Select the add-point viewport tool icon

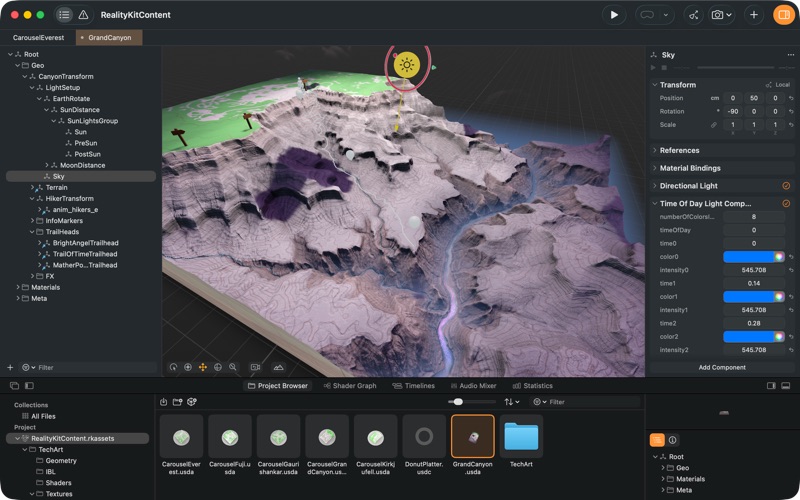[x=188, y=367]
